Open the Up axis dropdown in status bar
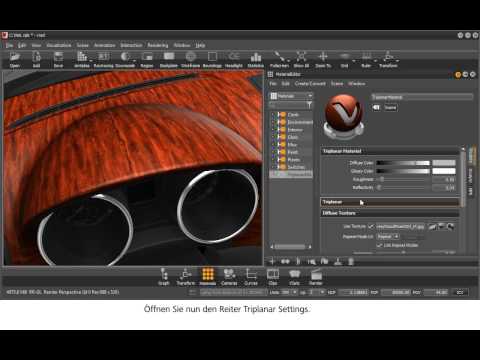The width and height of the screenshot is (480, 360). pyautogui.click(x=316, y=292)
